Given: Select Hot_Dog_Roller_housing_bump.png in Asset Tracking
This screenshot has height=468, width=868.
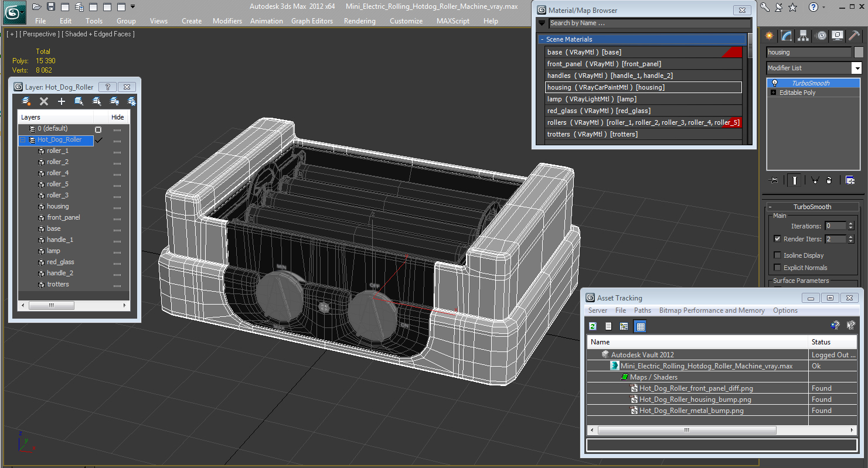Looking at the screenshot, I should (x=695, y=399).
